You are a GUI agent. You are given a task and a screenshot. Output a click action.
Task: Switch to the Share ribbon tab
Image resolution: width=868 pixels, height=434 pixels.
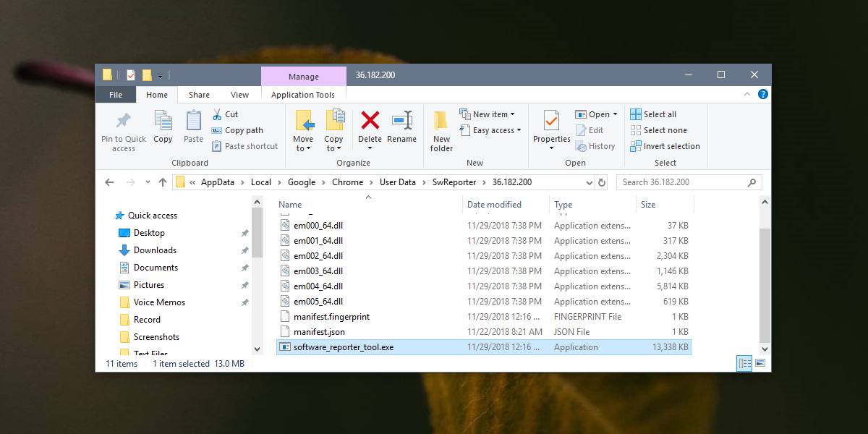tap(199, 95)
